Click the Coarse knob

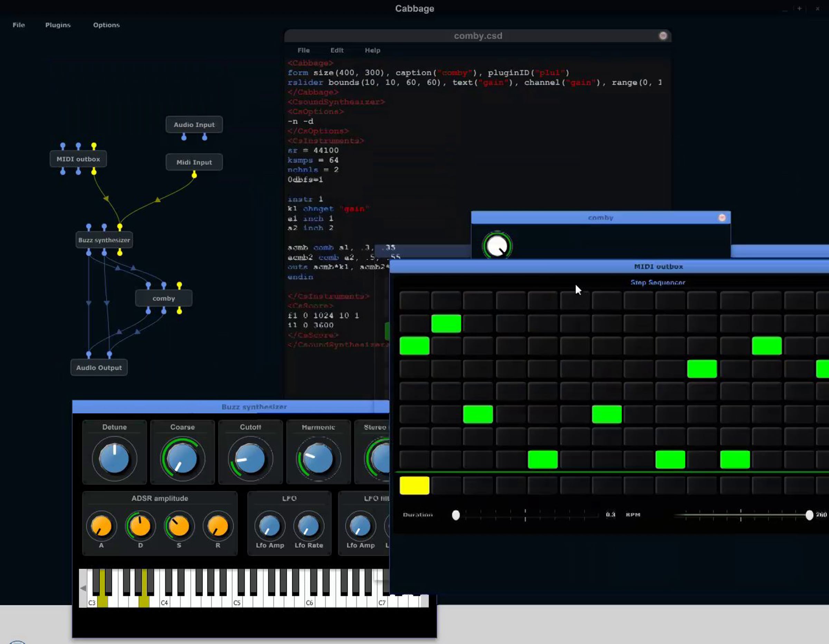pyautogui.click(x=182, y=459)
